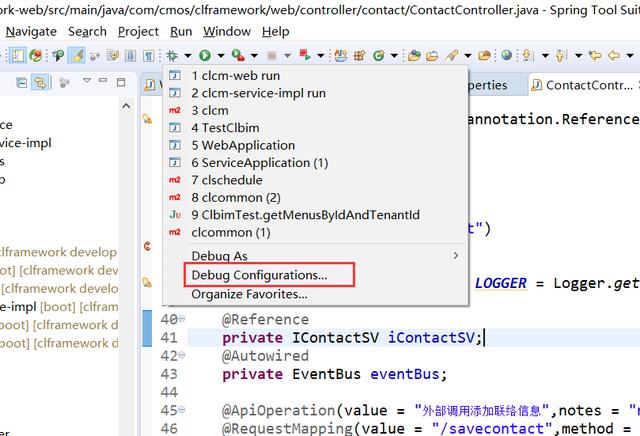640x436 pixels.
Task: Launch 1 clcm-web run configuration
Action: [x=315, y=76]
